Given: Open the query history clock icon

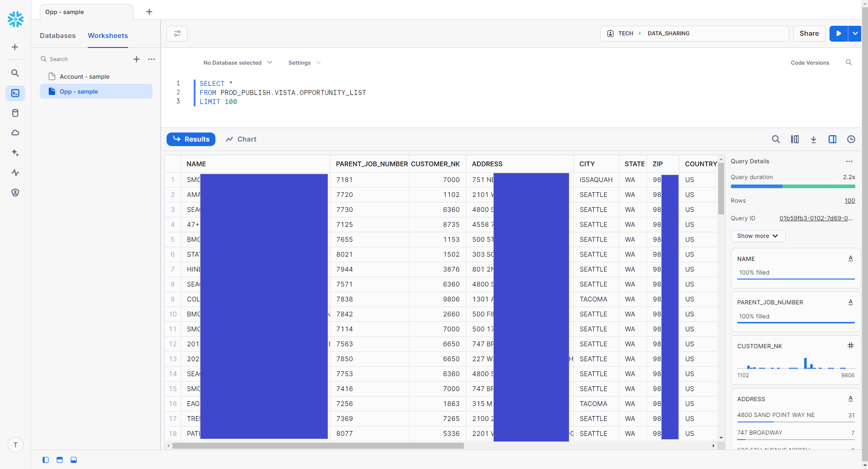Looking at the screenshot, I should pos(851,139).
